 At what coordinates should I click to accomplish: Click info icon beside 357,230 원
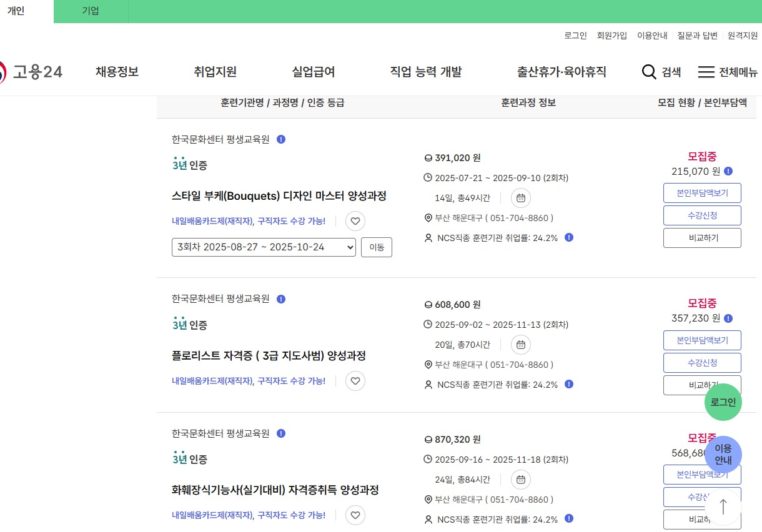pyautogui.click(x=728, y=318)
